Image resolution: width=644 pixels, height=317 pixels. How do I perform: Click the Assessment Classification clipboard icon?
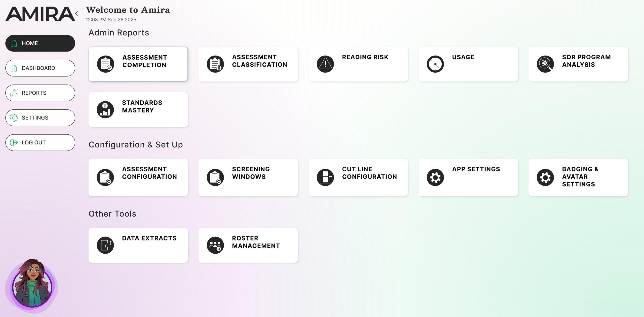215,64
